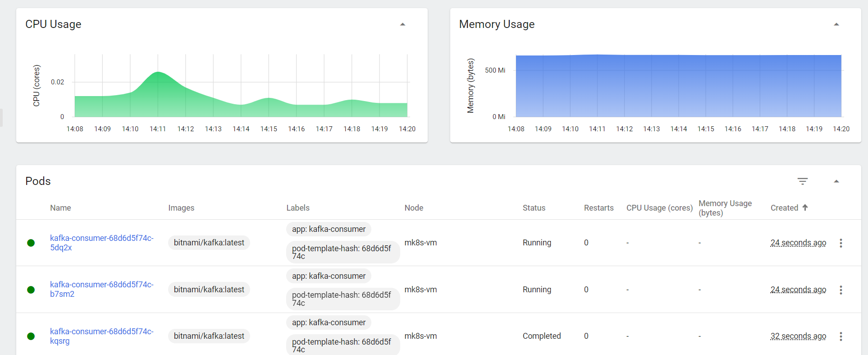Screen dimensions: 868x355
Task: Click the Images column header
Action: 181,208
